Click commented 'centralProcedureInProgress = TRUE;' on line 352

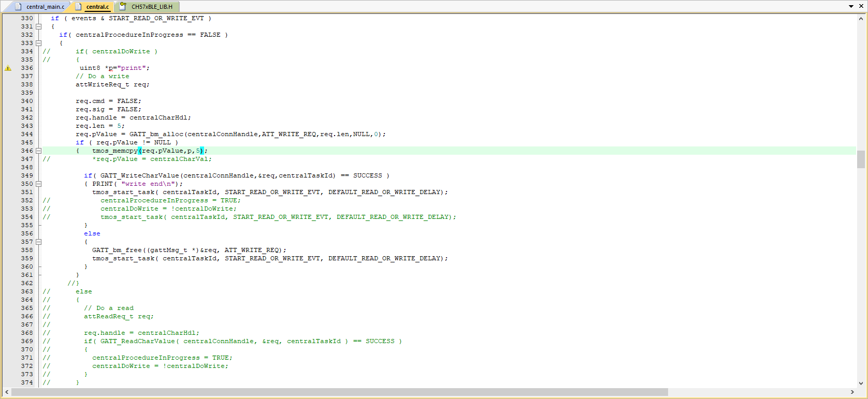pos(171,200)
